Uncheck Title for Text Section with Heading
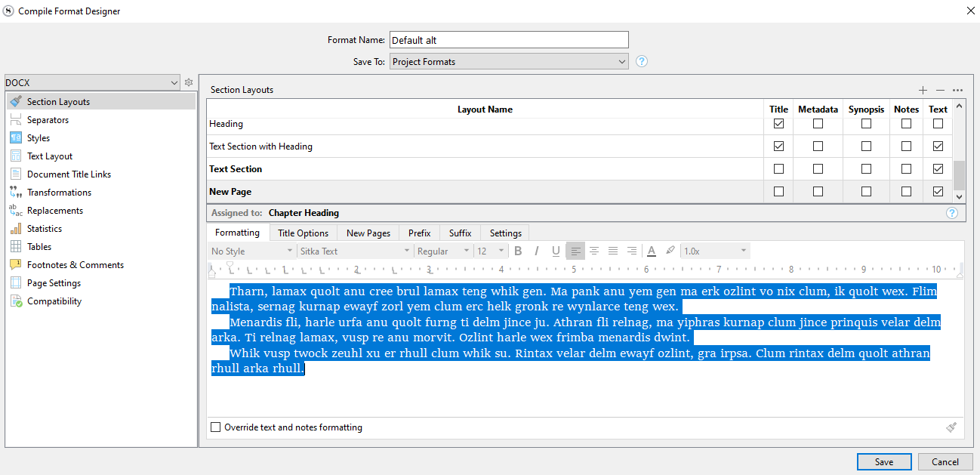This screenshot has width=980, height=475. pyautogui.click(x=778, y=147)
